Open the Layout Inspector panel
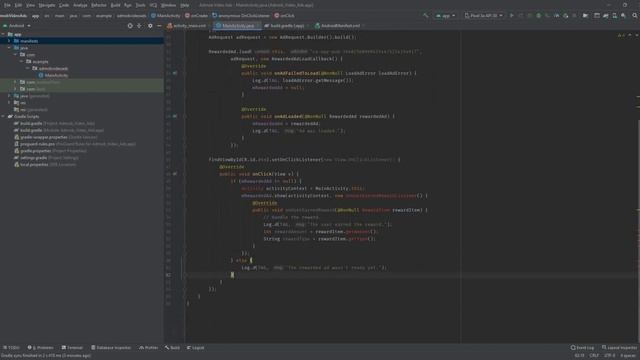Screen dimensions: 640x360 [x=619, y=348]
